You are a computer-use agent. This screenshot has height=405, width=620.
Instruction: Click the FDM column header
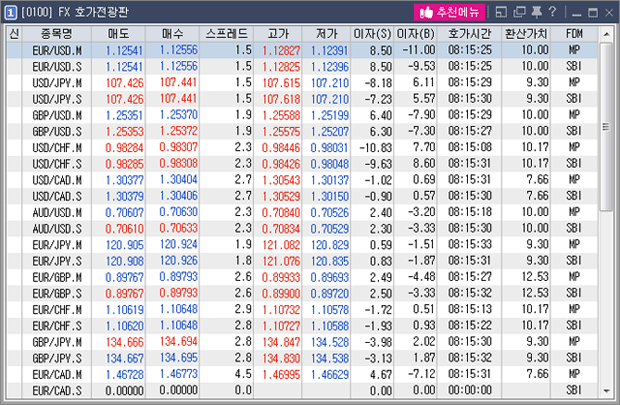(x=574, y=34)
